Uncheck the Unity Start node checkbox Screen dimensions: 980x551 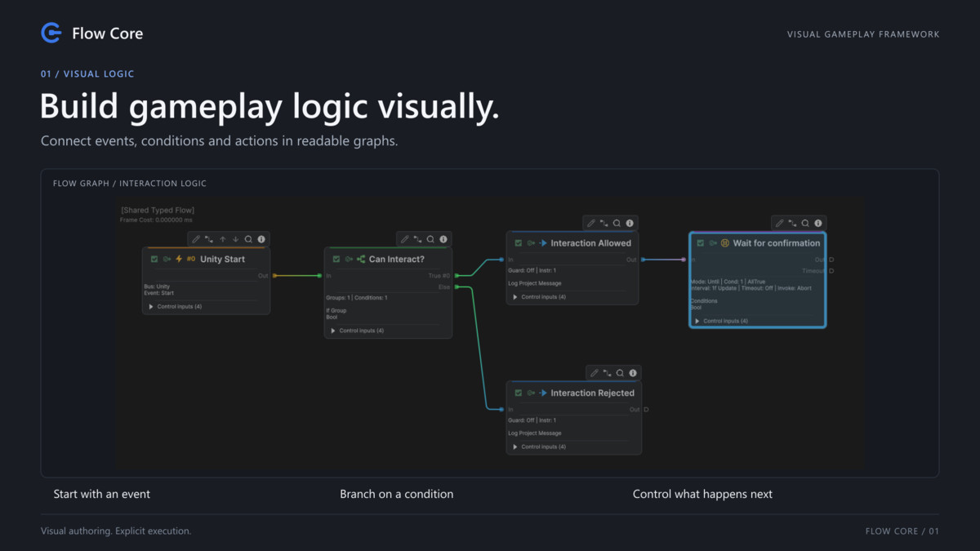coord(154,259)
